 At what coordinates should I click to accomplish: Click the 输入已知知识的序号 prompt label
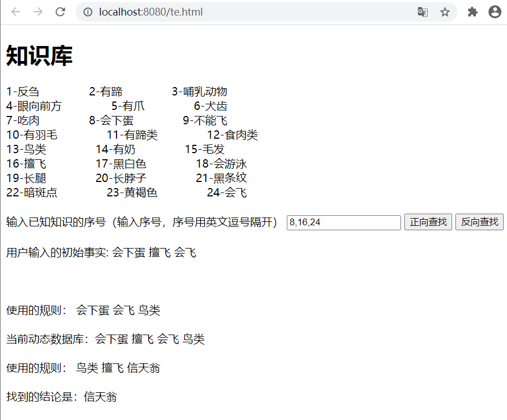click(141, 222)
